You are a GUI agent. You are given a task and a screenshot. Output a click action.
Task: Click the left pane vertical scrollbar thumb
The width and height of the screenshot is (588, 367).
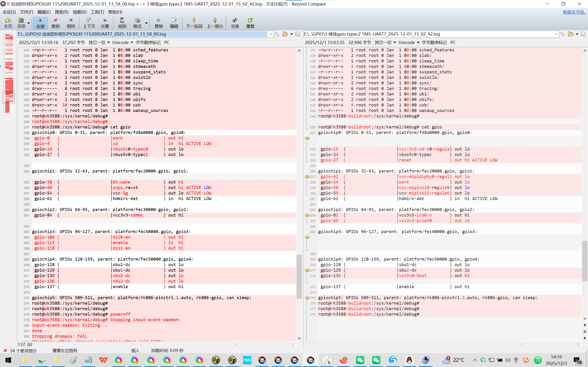(x=299, y=276)
